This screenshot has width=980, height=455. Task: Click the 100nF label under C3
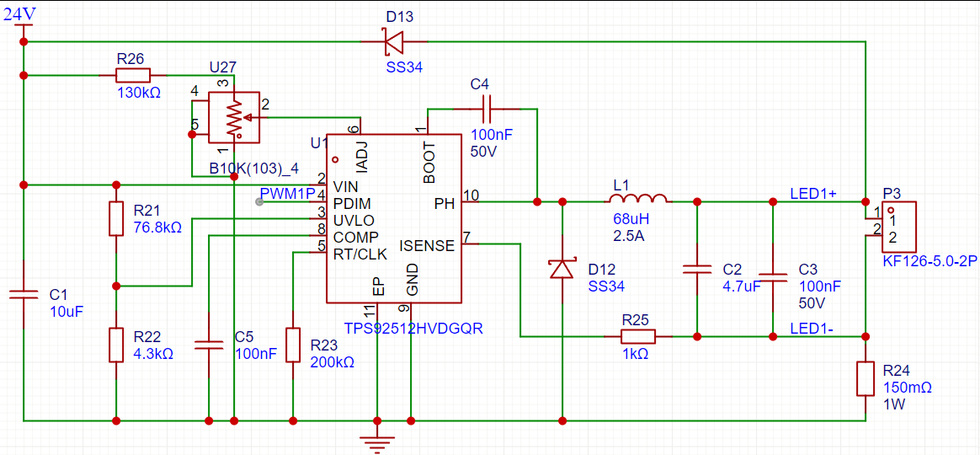(x=820, y=286)
